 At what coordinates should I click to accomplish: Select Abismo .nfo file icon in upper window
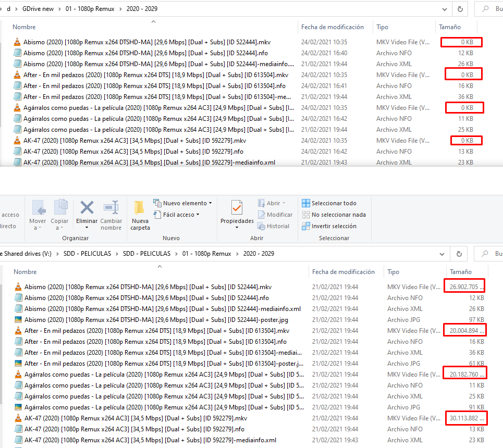(18, 53)
